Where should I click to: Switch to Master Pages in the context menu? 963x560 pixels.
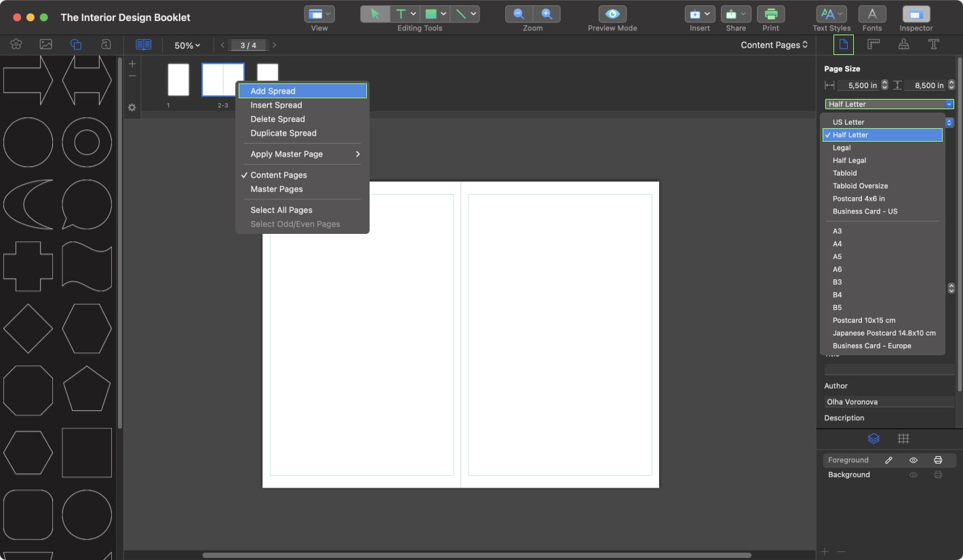[275, 188]
